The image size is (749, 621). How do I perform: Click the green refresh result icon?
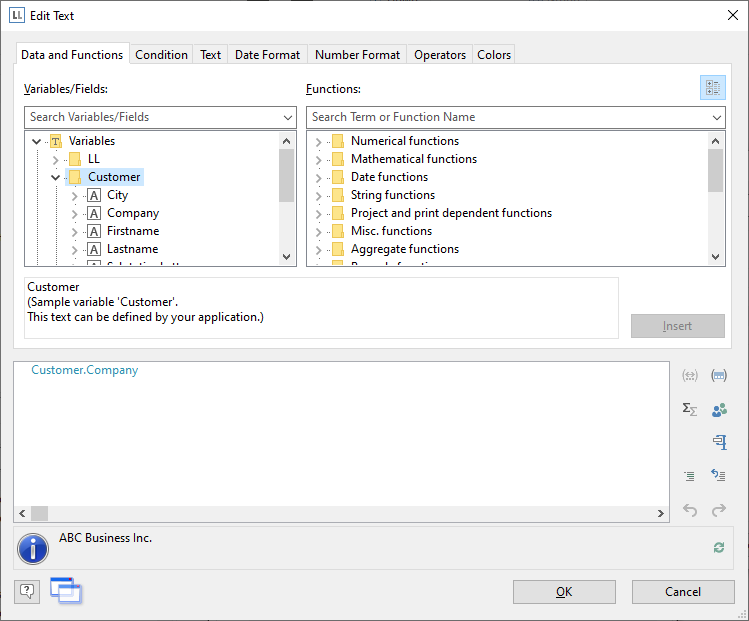718,547
